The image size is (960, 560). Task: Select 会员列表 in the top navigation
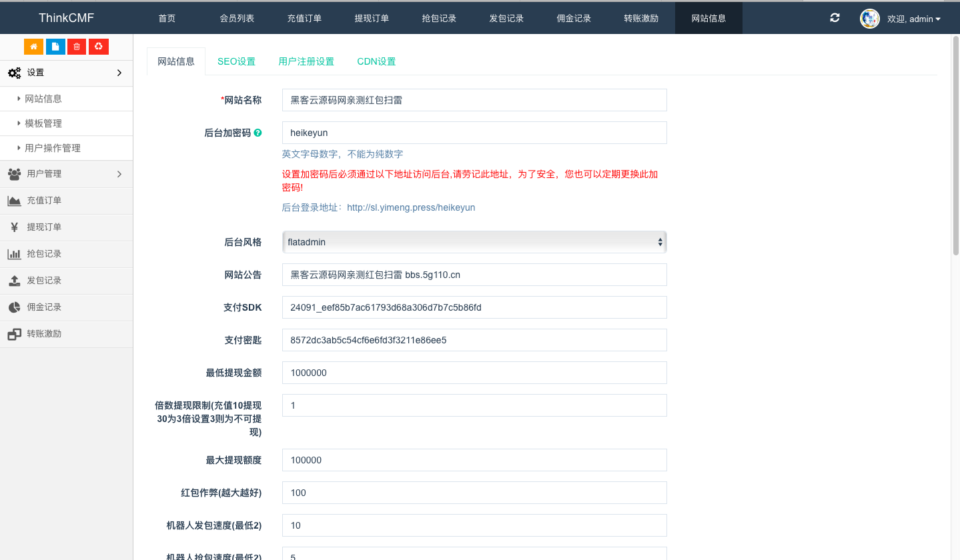237,18
